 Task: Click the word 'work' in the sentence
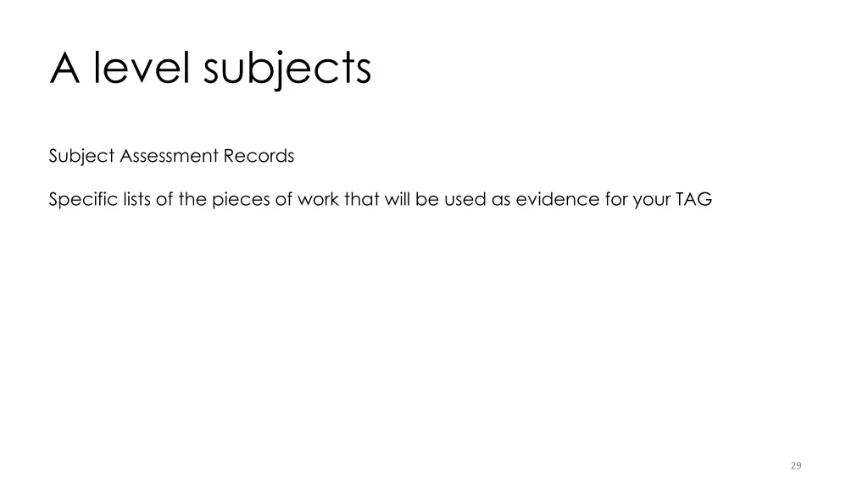(x=319, y=200)
